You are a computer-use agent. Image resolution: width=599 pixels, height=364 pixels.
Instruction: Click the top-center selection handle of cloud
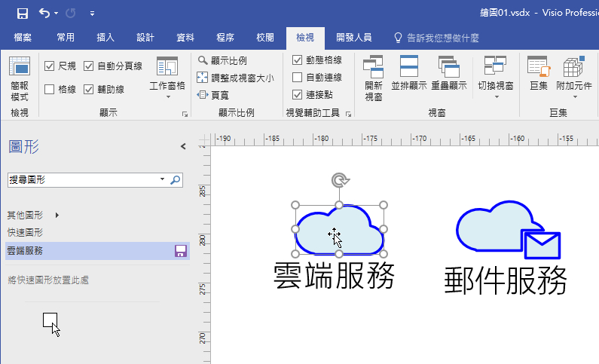(x=339, y=205)
